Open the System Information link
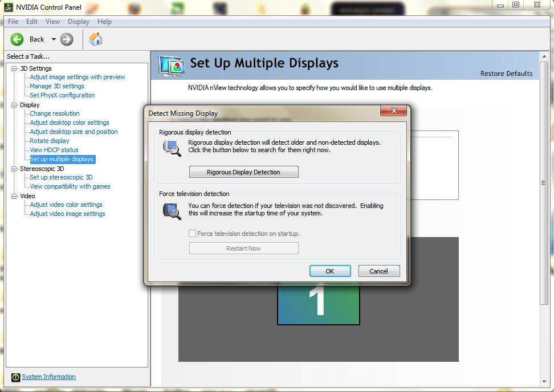The height and width of the screenshot is (392, 554). (x=49, y=377)
